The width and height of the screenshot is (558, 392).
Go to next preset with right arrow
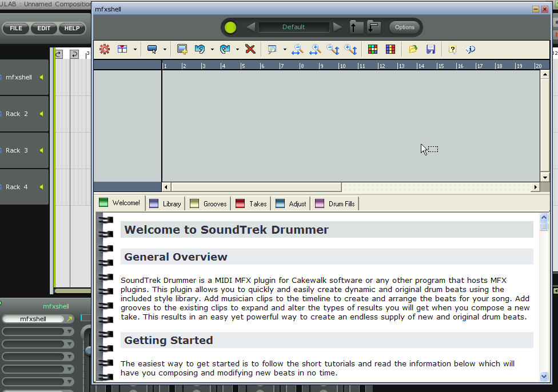click(337, 27)
